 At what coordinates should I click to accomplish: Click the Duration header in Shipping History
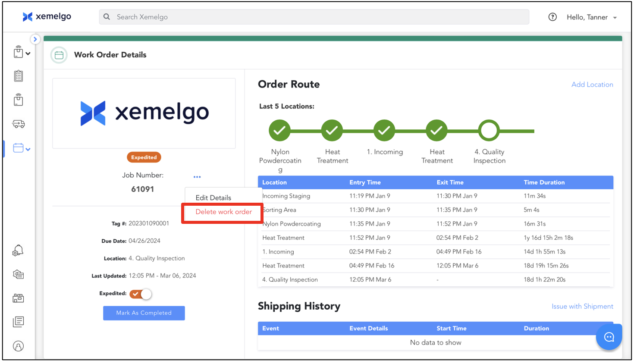coord(536,329)
